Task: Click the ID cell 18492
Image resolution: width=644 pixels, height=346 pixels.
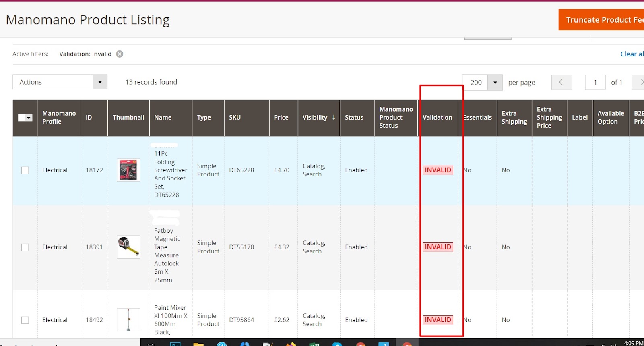Action: (94, 320)
